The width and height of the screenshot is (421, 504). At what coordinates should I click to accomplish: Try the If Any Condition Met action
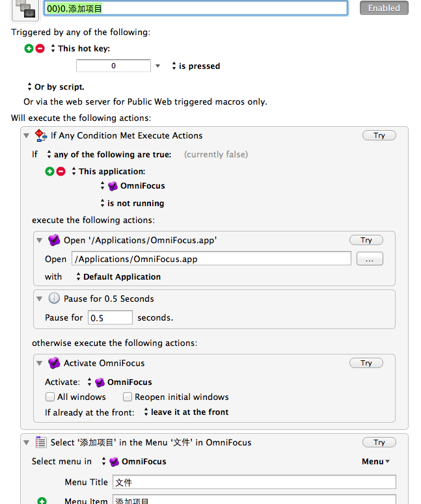tap(379, 135)
